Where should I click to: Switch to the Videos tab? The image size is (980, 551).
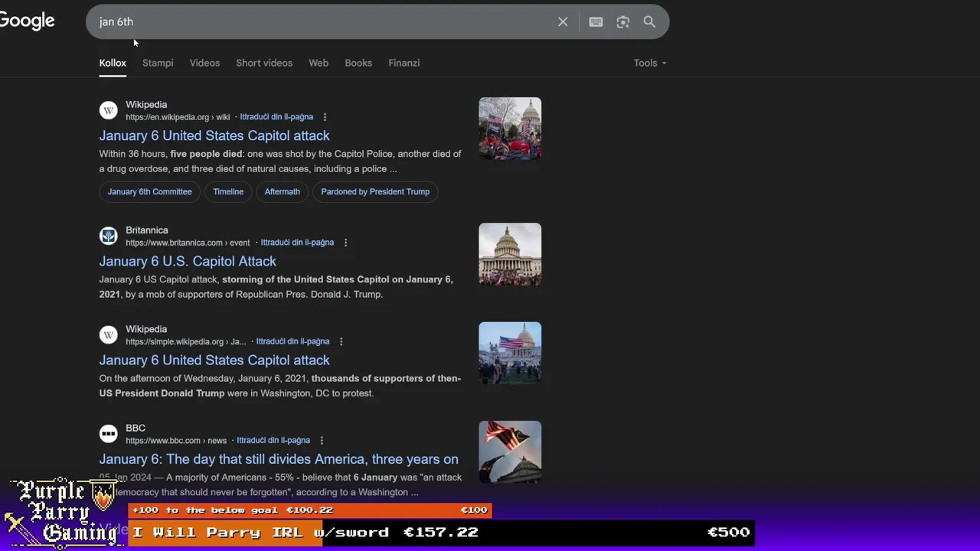[x=204, y=63]
